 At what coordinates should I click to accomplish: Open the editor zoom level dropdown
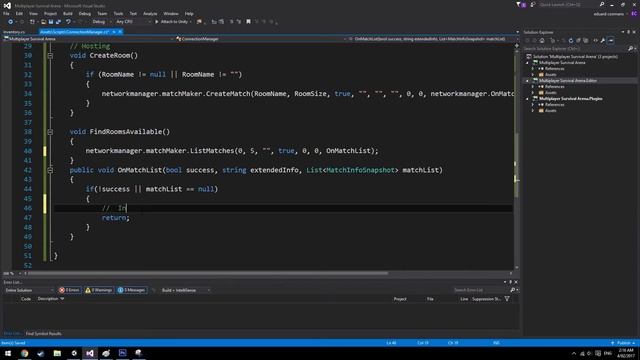[x=11, y=273]
